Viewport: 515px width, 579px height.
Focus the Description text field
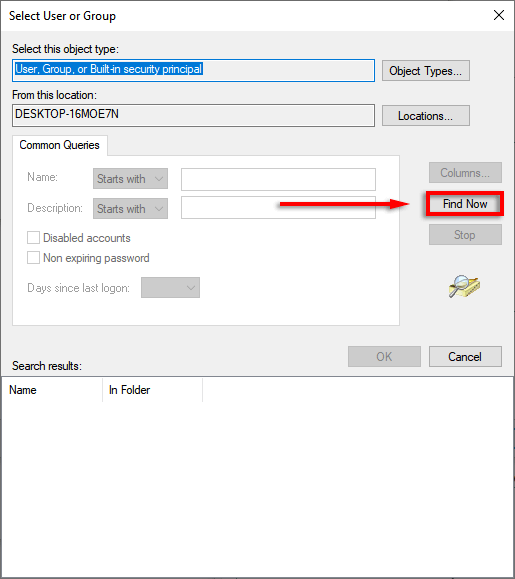click(278, 208)
